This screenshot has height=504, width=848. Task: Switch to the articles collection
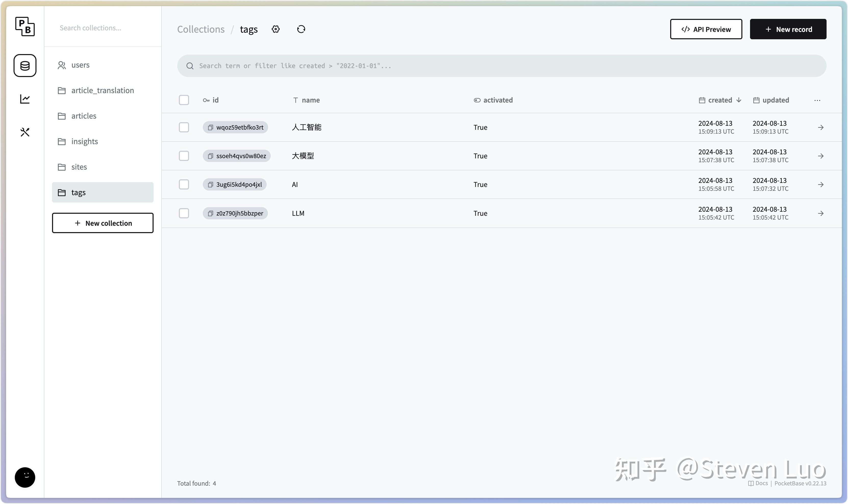pyautogui.click(x=83, y=116)
